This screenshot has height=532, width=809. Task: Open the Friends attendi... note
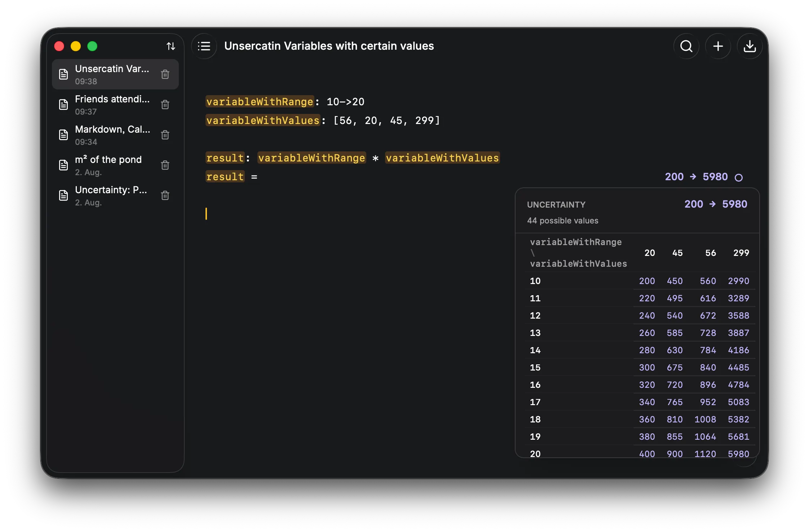tap(115, 105)
